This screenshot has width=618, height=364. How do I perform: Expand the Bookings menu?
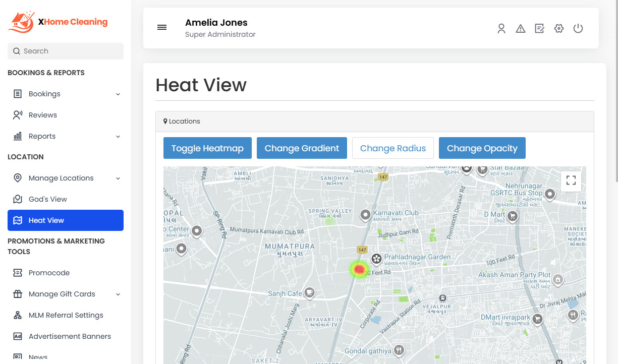point(118,94)
